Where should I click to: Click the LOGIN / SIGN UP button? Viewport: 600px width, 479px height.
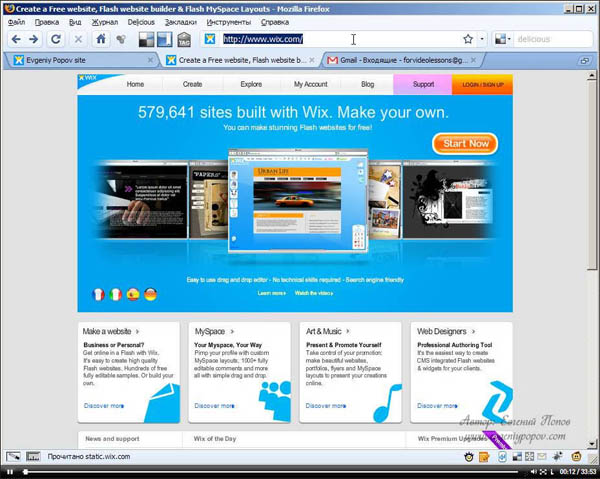pyautogui.click(x=481, y=85)
